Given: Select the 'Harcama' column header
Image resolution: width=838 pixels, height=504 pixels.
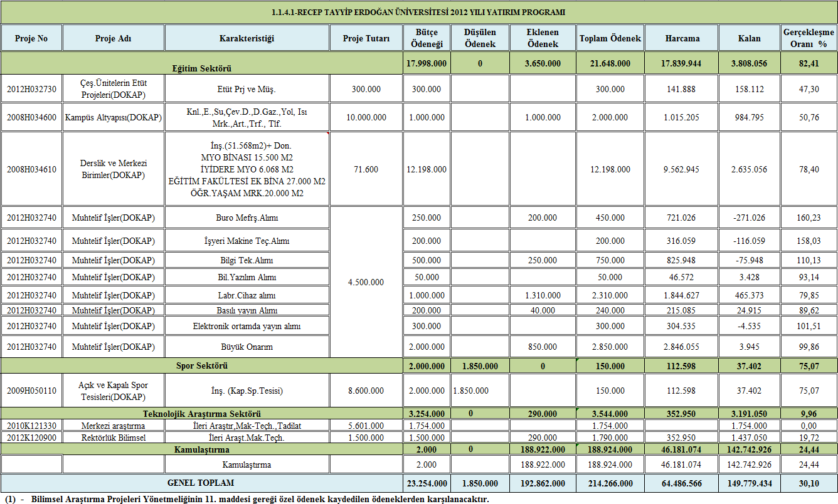Looking at the screenshot, I should point(682,38).
